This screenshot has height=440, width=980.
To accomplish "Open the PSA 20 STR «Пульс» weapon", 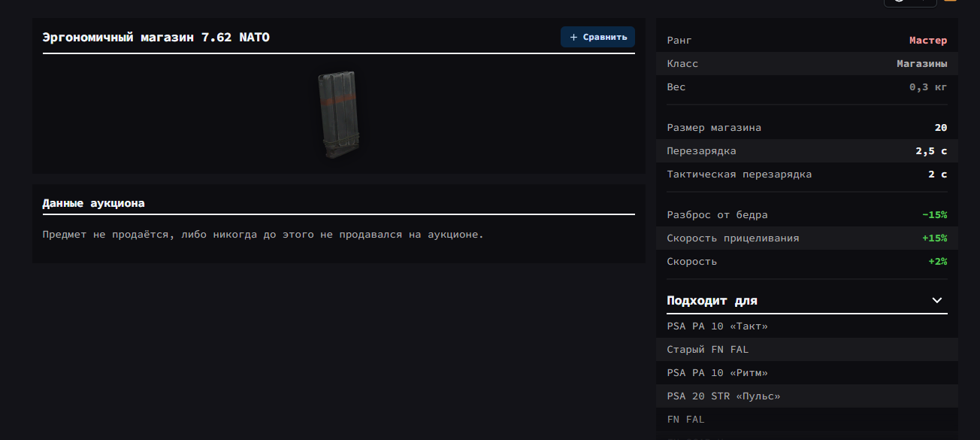I will point(723,396).
